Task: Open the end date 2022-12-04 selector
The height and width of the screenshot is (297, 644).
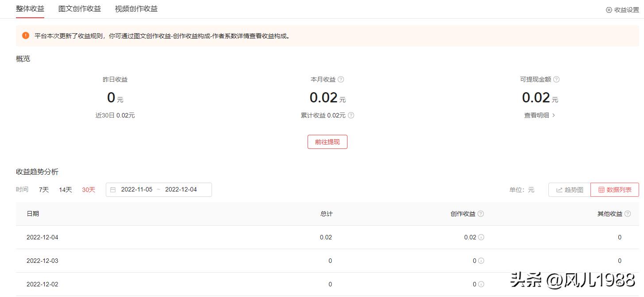Action: pyautogui.click(x=181, y=189)
